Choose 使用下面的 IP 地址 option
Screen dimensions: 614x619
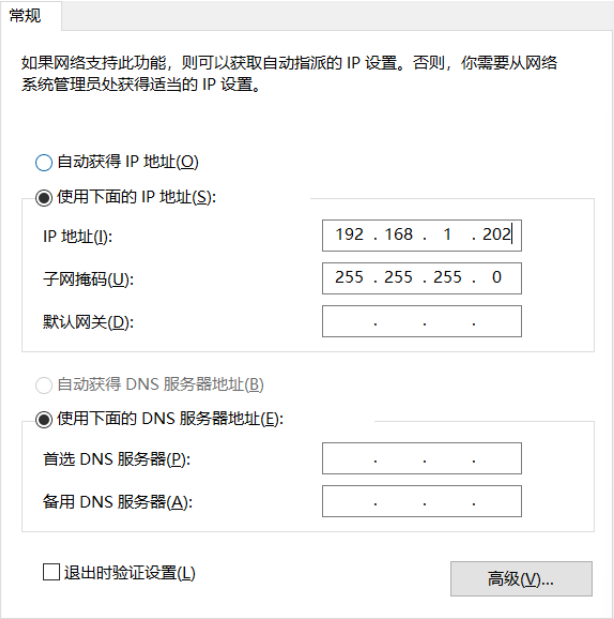43,198
